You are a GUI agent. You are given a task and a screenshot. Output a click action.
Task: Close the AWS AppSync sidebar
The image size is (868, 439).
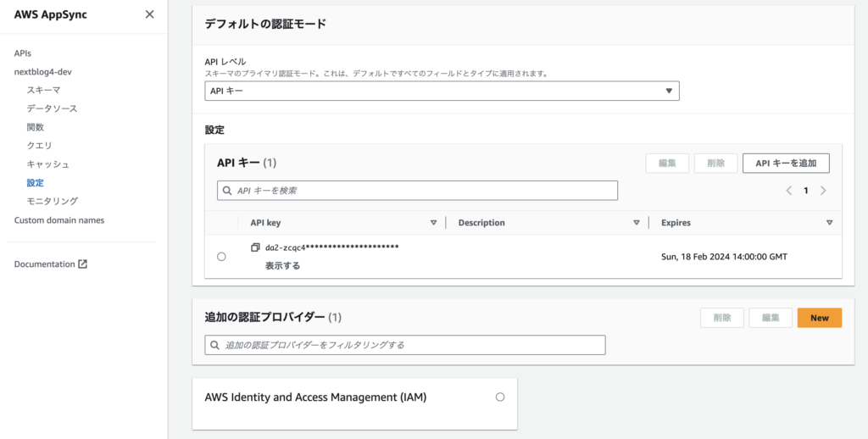[149, 14]
